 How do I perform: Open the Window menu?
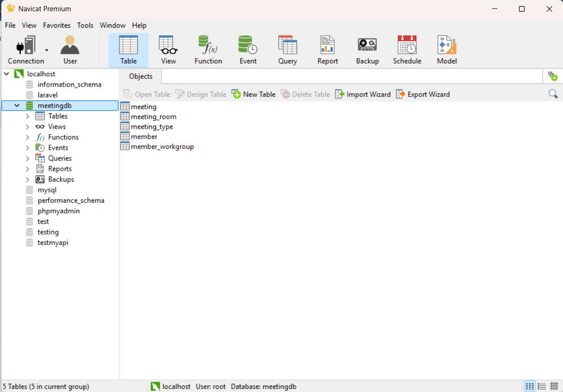click(x=112, y=25)
